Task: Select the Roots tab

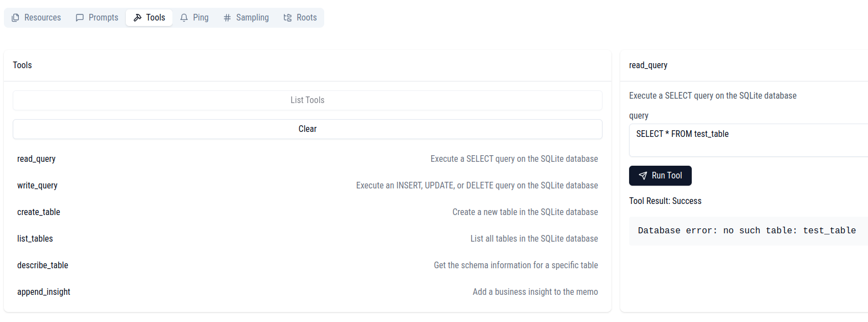Action: click(300, 18)
